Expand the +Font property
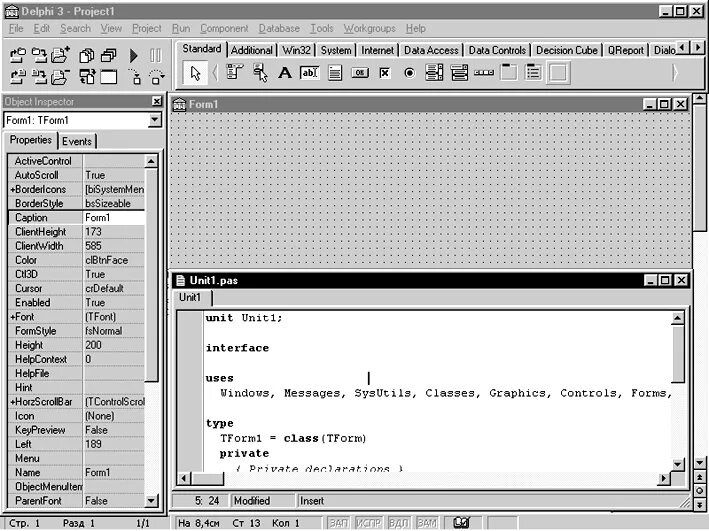Viewport: 709px width, 531px height. [12, 317]
